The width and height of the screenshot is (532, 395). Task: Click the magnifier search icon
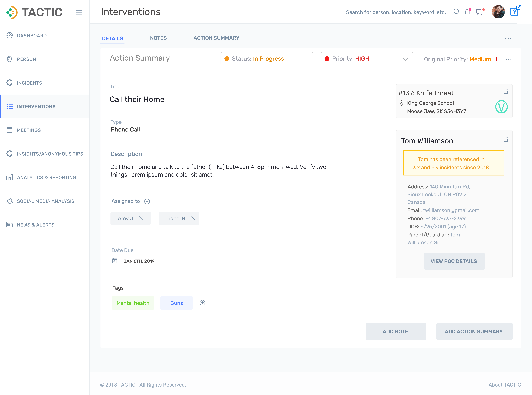[x=456, y=12]
